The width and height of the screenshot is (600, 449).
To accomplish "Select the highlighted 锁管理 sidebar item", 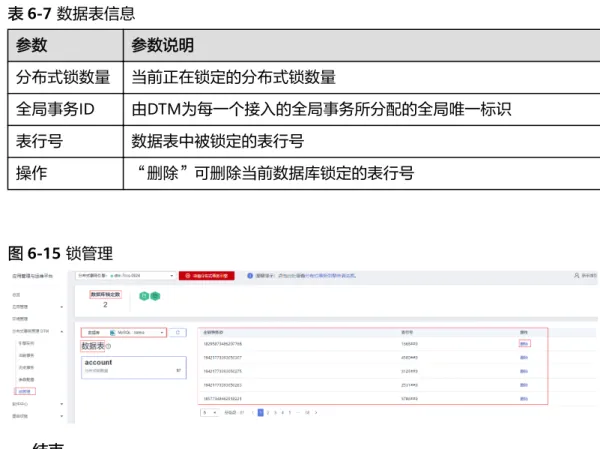I will (x=25, y=391).
